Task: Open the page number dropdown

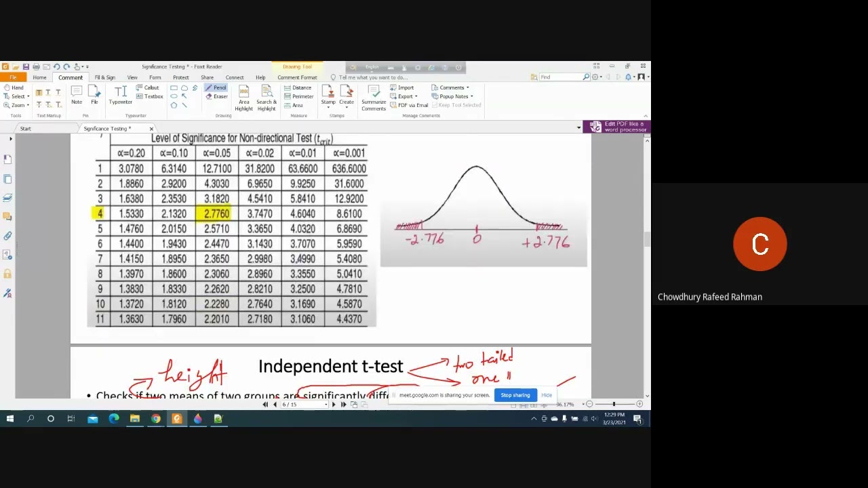Action: [325, 405]
